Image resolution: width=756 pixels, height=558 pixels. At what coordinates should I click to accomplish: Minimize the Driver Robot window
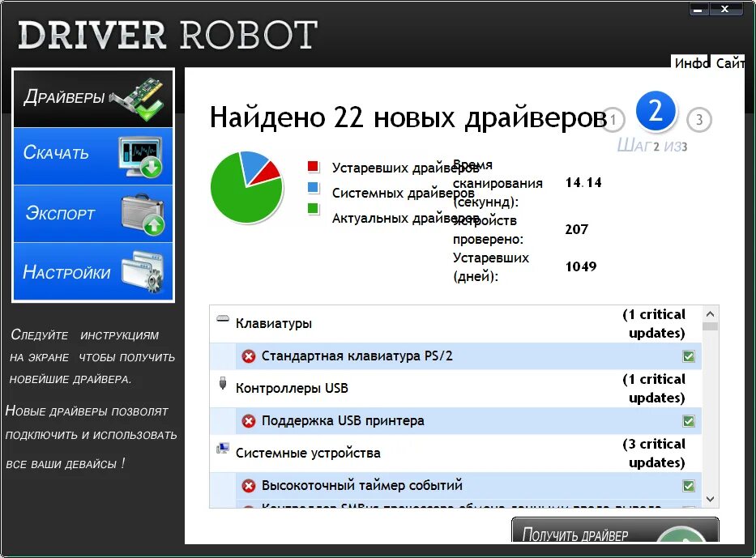(x=698, y=9)
